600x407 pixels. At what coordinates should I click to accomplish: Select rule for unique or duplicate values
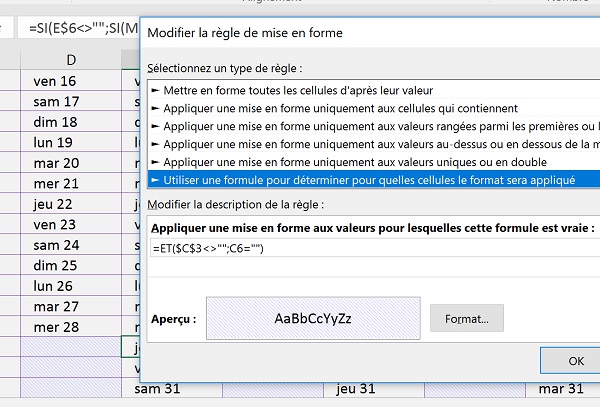pyautogui.click(x=373, y=162)
